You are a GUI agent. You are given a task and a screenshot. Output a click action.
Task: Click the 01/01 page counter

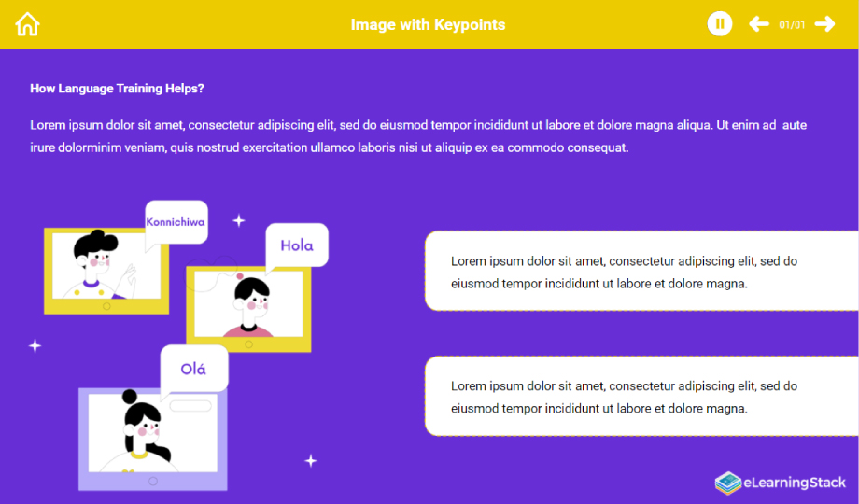tap(792, 25)
